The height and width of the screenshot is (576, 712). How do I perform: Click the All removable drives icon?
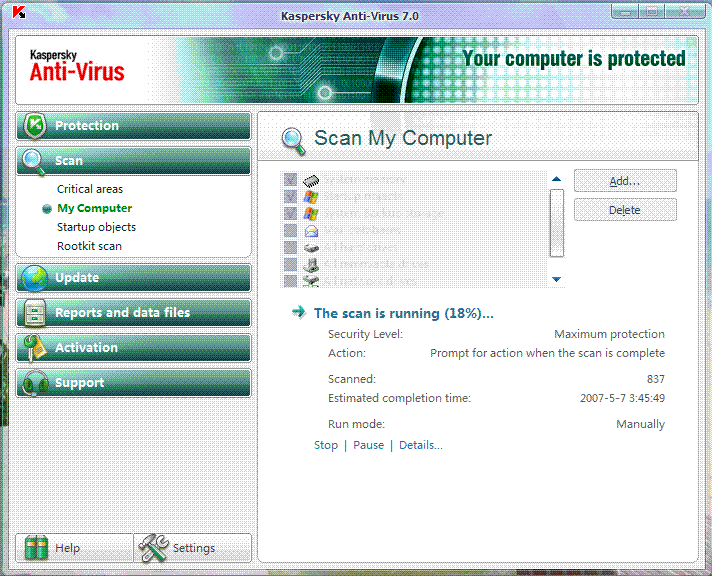click(x=311, y=264)
